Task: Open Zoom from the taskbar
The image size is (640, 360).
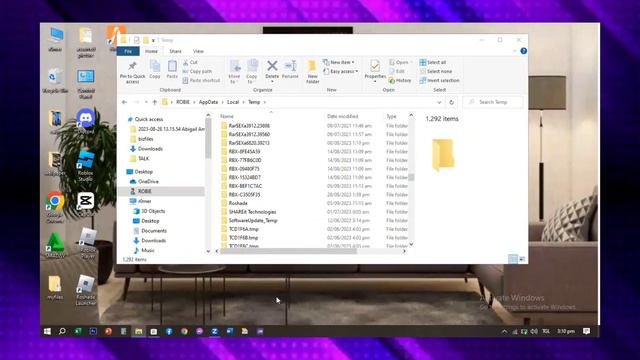Action: 214,331
